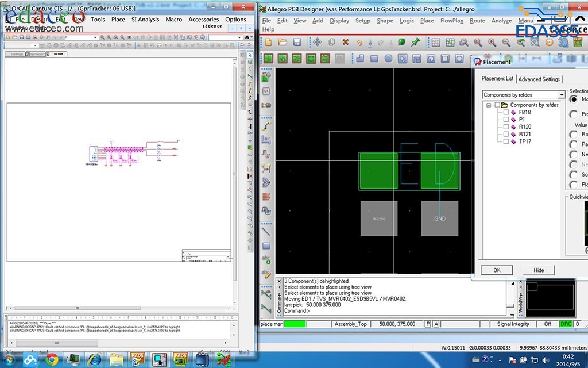Click the circle shape tool icon
The width and height of the screenshot is (588, 368).
tap(388, 59)
